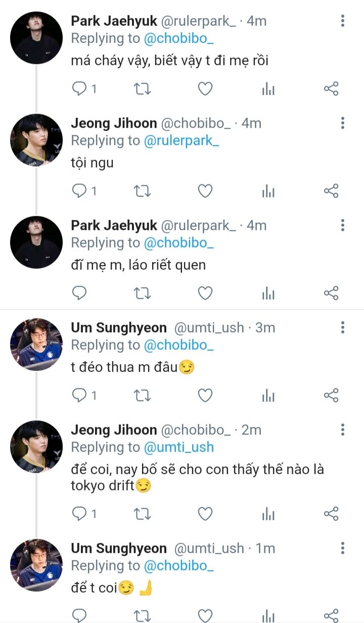Share the 'tội ngu' tweet
The height and width of the screenshot is (623, 364).
point(331,191)
